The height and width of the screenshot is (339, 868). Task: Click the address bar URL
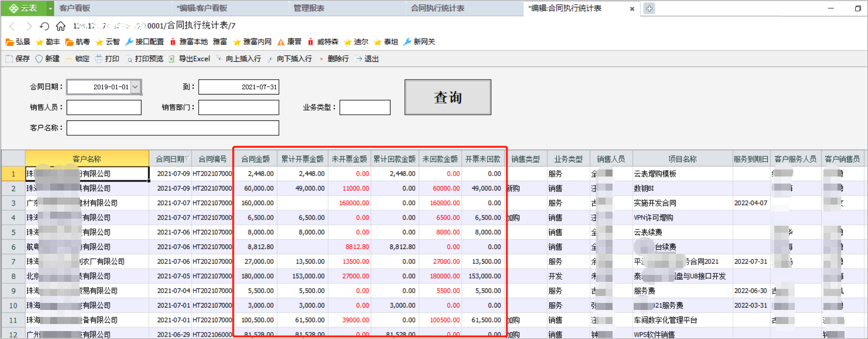click(154, 26)
